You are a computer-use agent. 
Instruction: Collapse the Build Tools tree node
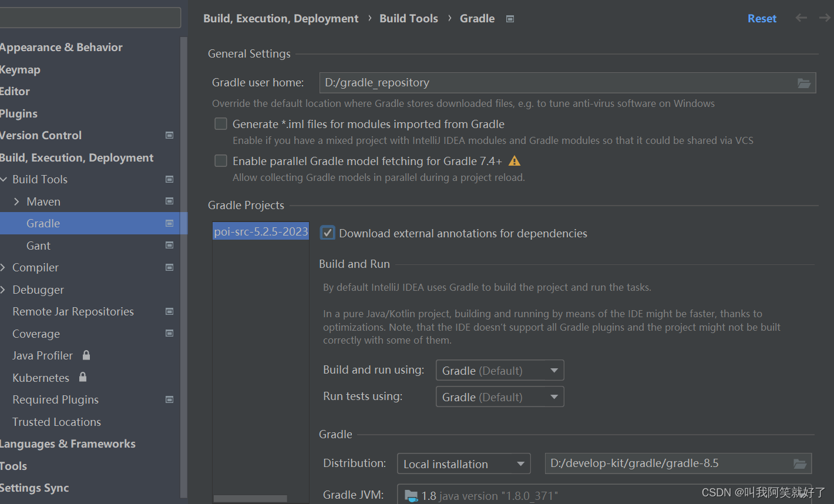[4, 179]
